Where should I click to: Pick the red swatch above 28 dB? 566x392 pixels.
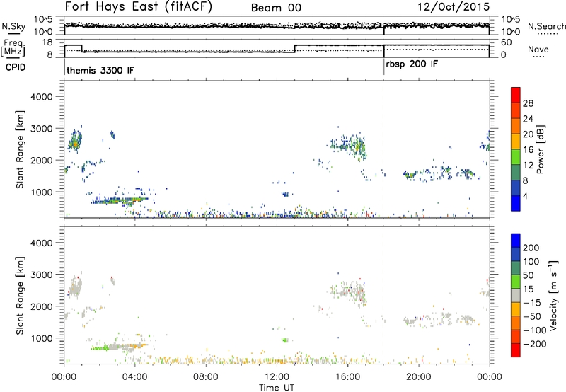[516, 95]
